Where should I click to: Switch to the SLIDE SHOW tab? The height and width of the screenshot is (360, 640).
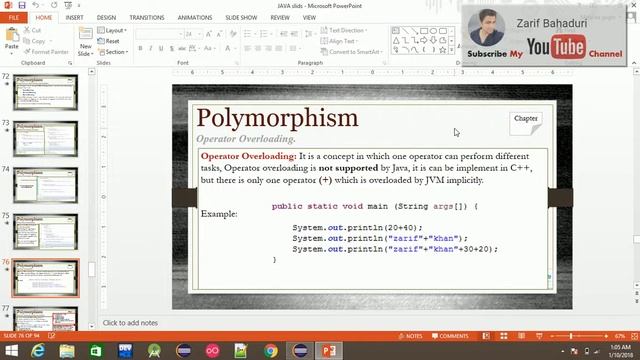click(241, 18)
